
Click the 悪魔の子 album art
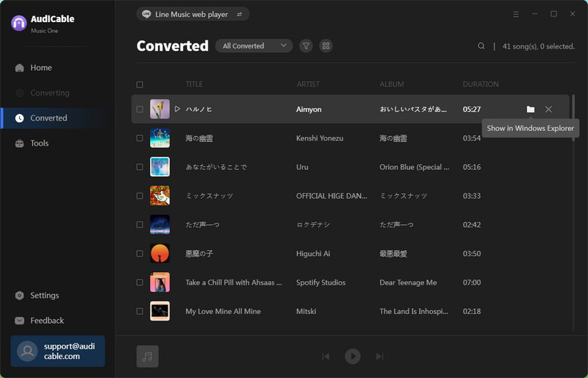pyautogui.click(x=159, y=254)
